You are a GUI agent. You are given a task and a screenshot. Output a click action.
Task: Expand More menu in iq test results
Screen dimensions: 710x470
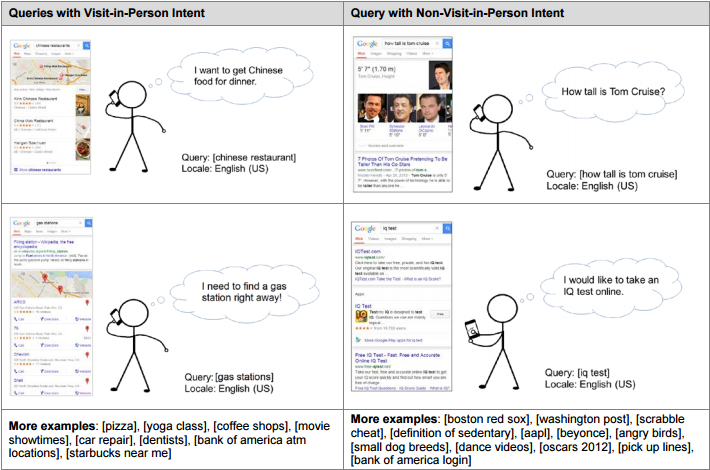click(427, 239)
